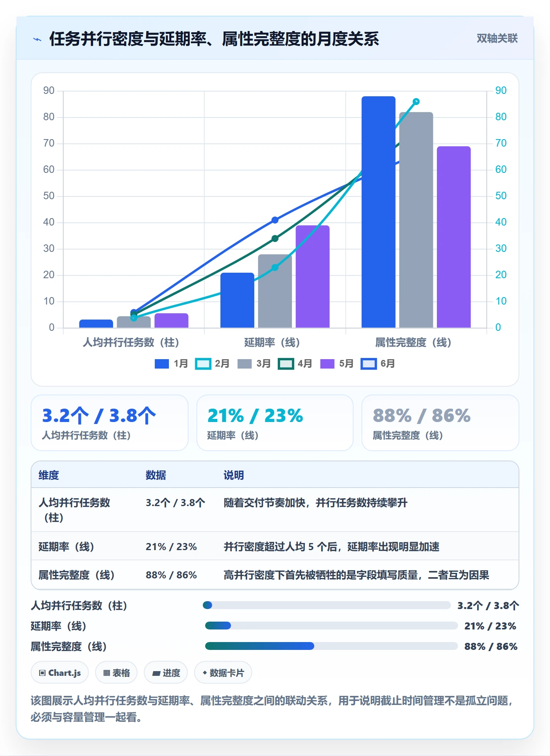550x756 pixels.
Task: Click the 属性完整度 progress bar
Action: click(x=332, y=646)
